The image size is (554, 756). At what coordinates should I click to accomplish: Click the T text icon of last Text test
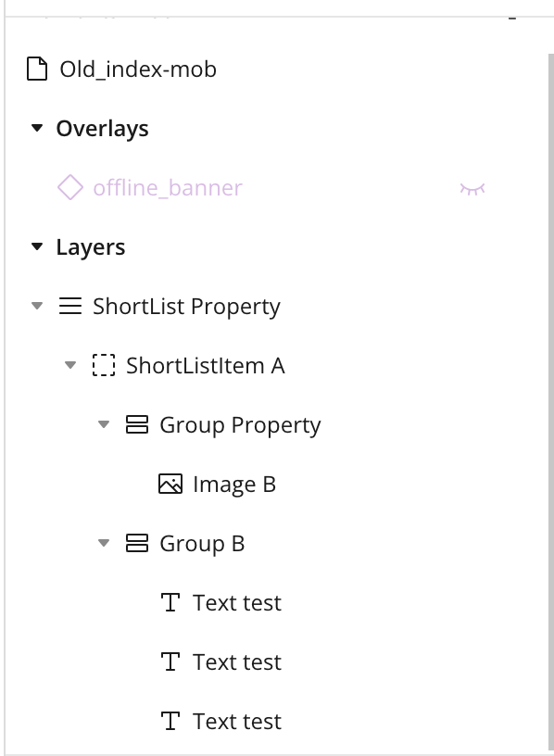tap(170, 721)
